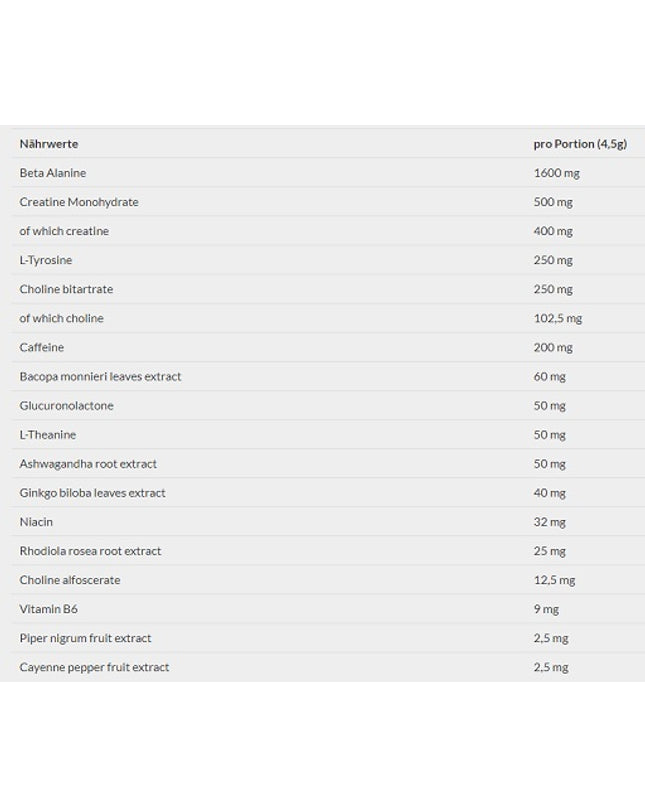Image resolution: width=645 pixels, height=807 pixels.
Task: Select the L-Theanine row
Action: [328, 434]
